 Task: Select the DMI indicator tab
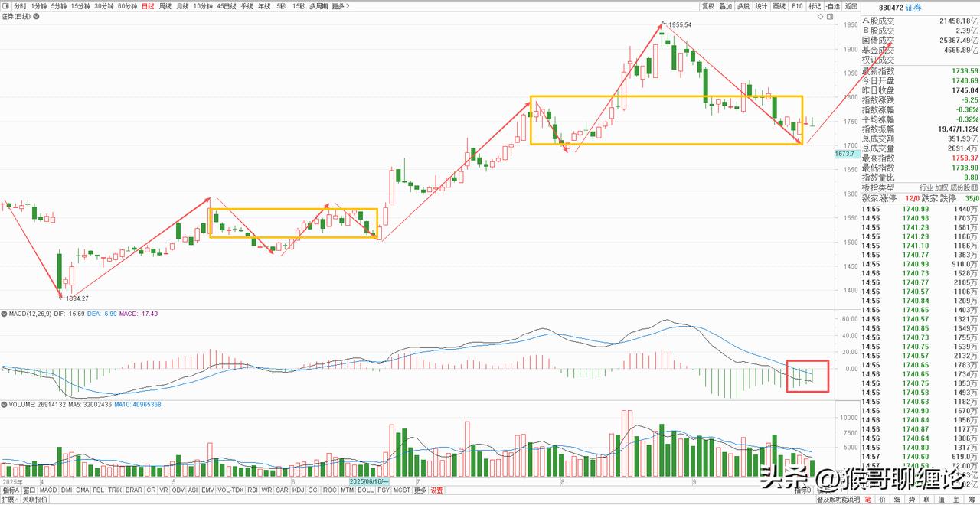pos(67,490)
